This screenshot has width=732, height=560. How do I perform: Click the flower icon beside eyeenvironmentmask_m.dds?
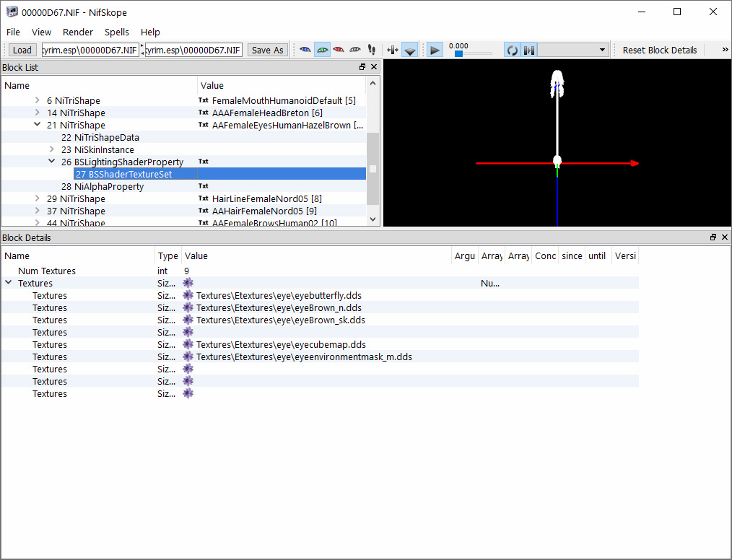tap(188, 356)
